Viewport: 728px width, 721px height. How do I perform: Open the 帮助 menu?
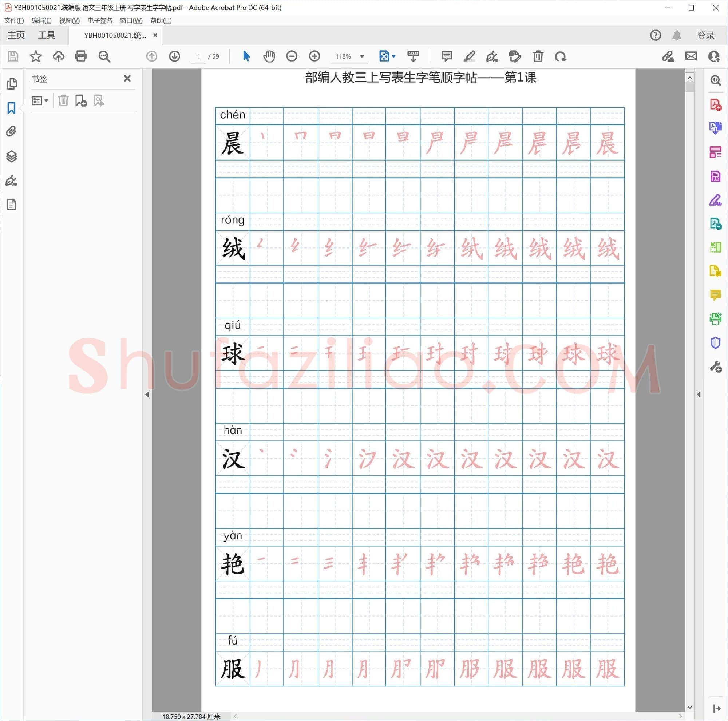(x=161, y=20)
